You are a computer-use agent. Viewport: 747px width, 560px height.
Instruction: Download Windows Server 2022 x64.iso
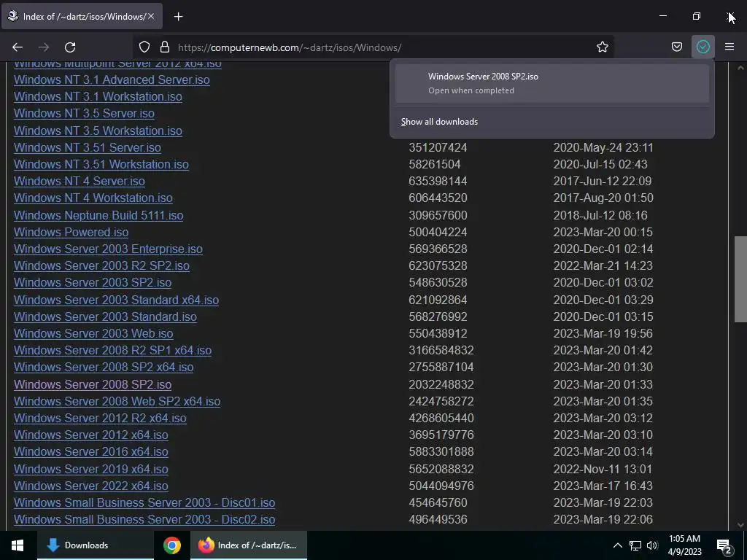(91, 486)
